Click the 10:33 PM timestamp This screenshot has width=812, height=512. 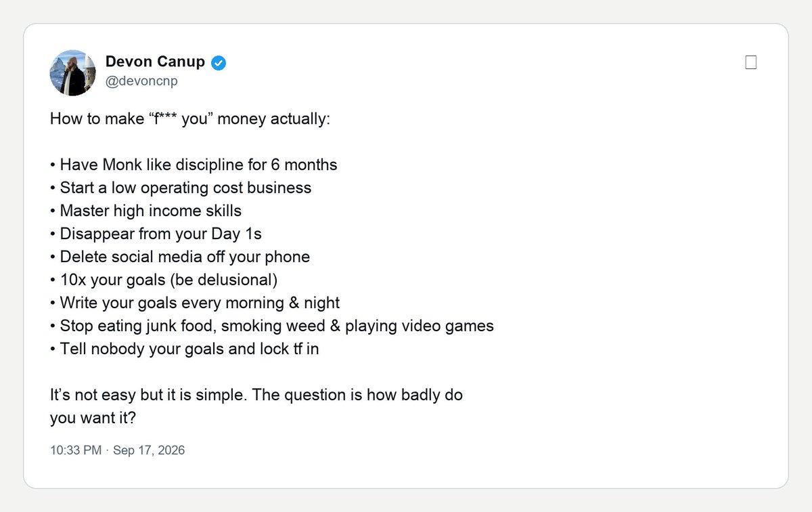76,450
